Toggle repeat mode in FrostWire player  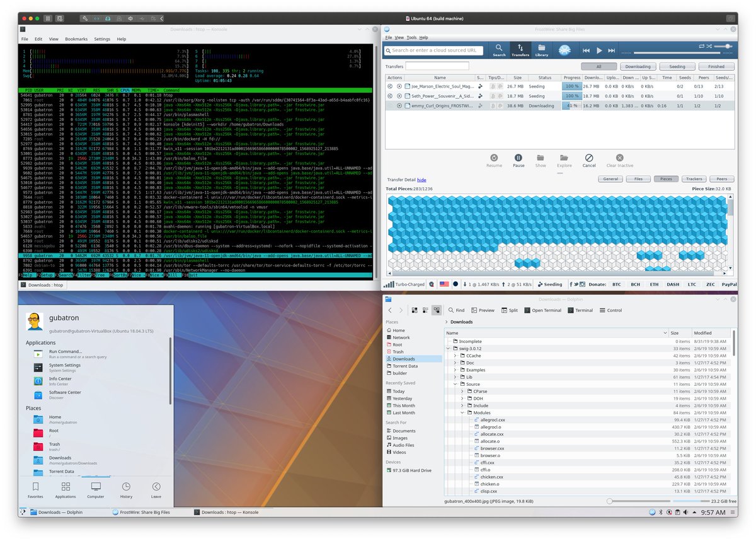(702, 47)
